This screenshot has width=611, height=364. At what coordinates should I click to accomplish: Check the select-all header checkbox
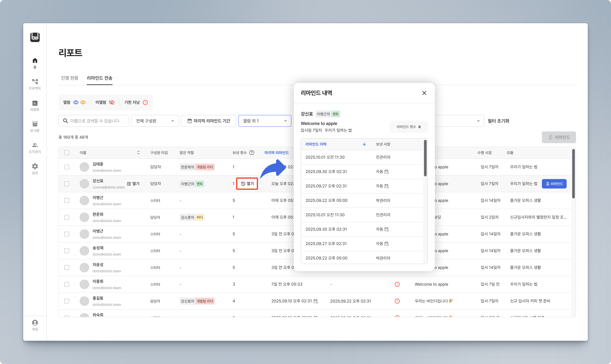tap(67, 153)
